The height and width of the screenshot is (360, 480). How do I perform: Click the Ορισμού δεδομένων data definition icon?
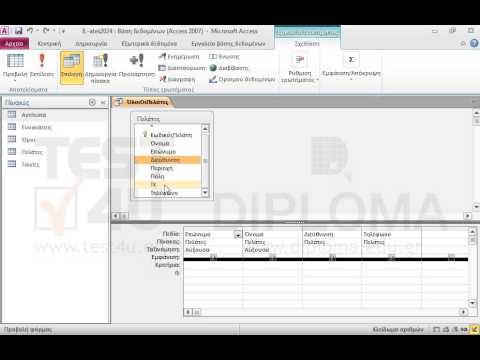(x=242, y=79)
